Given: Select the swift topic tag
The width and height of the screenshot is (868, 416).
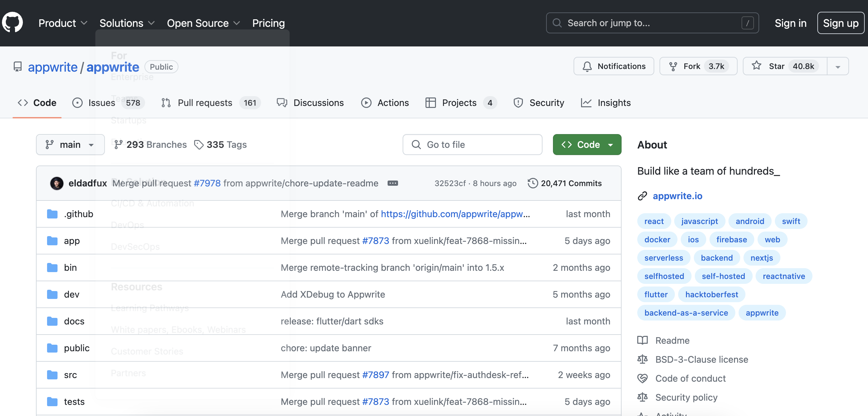Looking at the screenshot, I should tap(791, 221).
